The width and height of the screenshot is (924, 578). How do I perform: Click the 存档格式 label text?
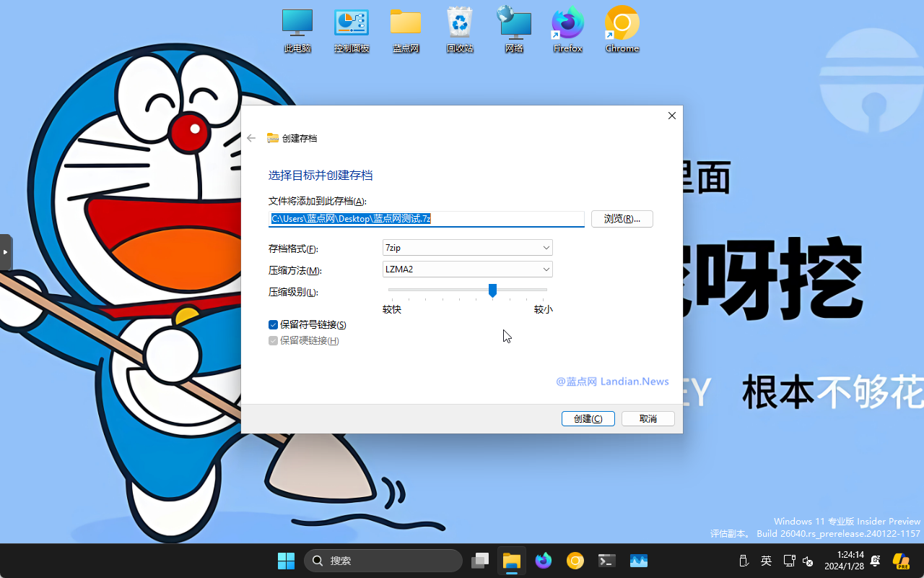click(x=293, y=249)
